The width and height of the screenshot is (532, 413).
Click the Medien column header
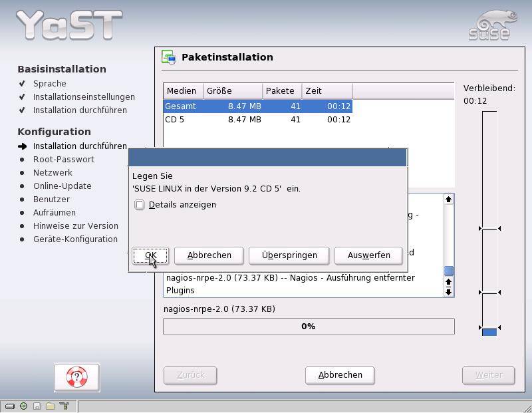click(184, 91)
